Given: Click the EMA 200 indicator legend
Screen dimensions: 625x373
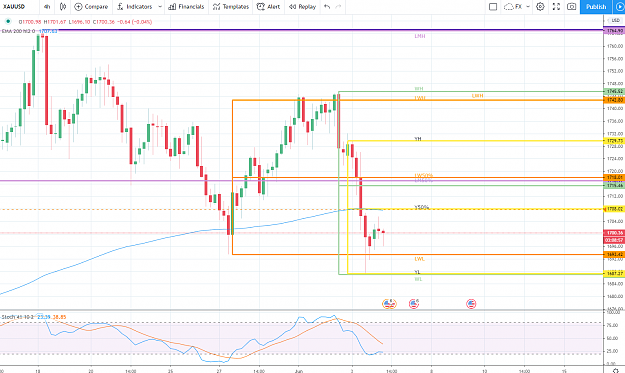Looking at the screenshot, I should click(29, 31).
